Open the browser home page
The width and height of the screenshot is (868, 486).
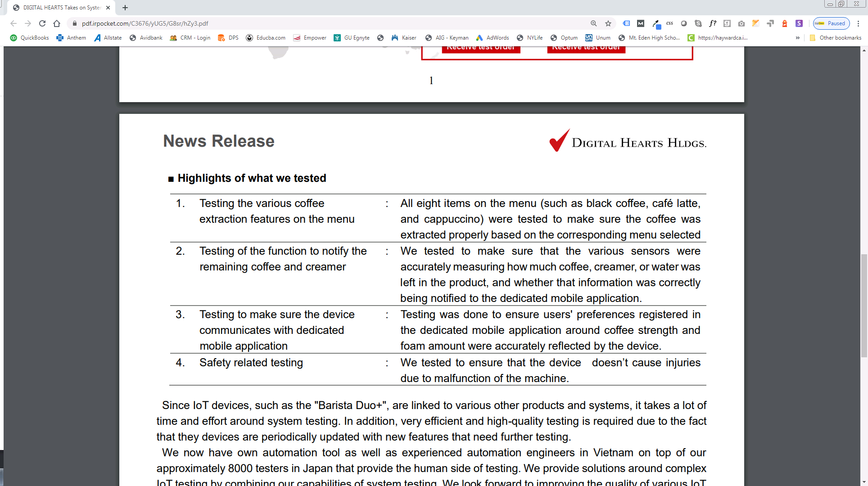(x=57, y=23)
